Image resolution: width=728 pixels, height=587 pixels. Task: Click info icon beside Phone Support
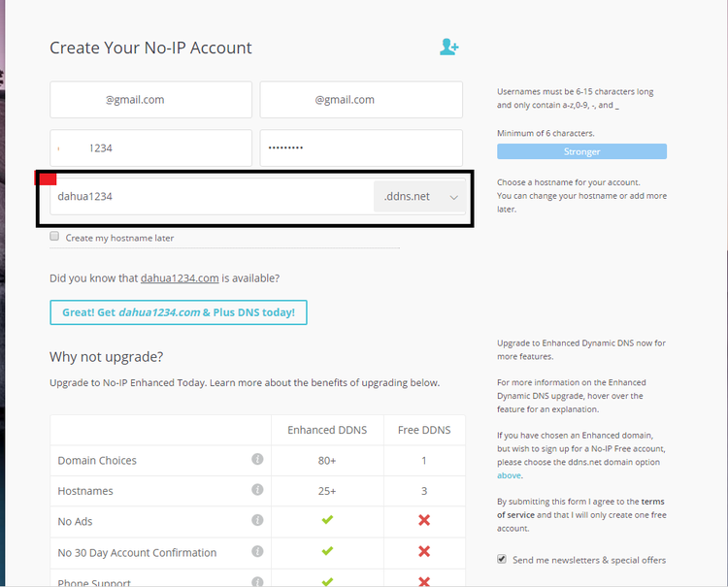coord(257,581)
